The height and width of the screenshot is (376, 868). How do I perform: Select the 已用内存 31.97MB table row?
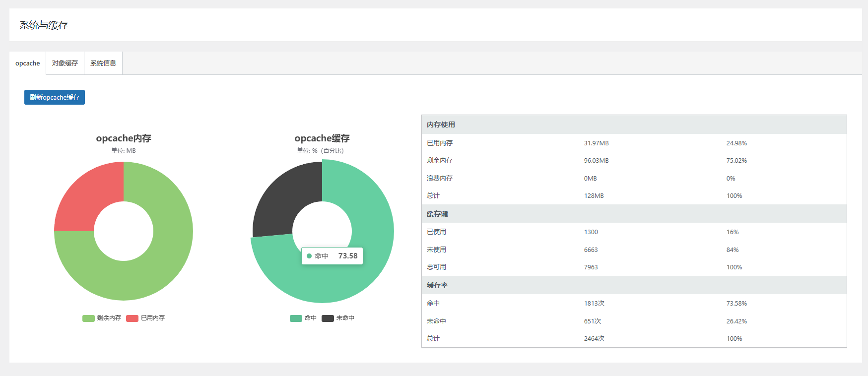point(634,143)
